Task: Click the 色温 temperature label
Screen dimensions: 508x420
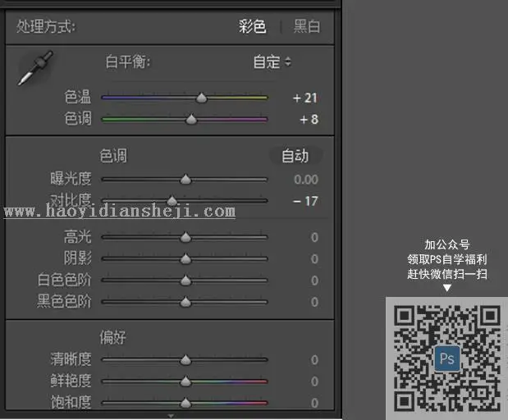Action: [78, 97]
